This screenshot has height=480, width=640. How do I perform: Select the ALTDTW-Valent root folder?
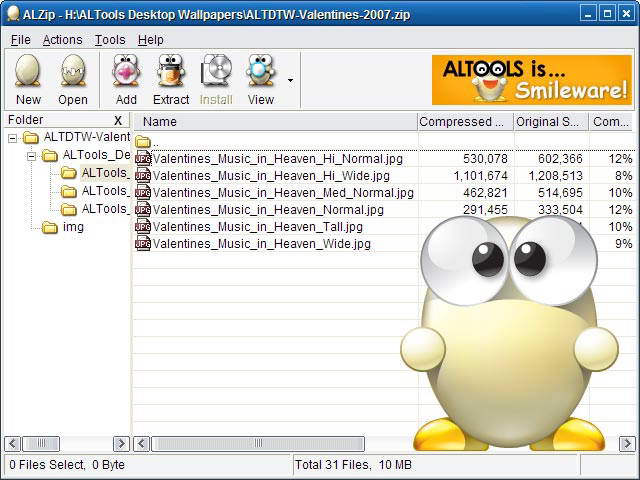pyautogui.click(x=87, y=137)
